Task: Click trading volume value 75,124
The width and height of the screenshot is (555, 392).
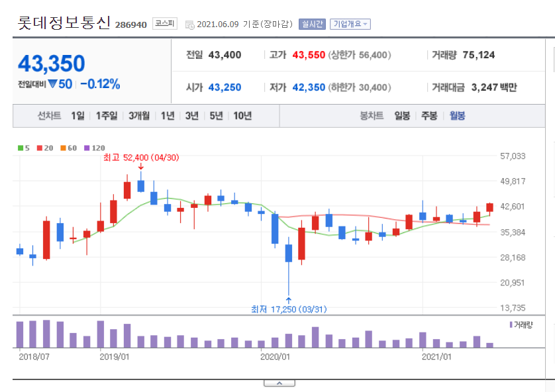Action: (x=479, y=55)
